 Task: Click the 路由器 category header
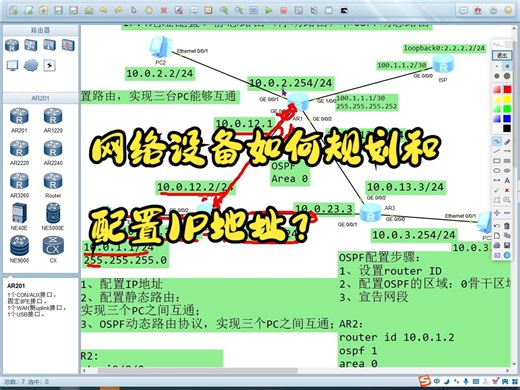(40, 30)
